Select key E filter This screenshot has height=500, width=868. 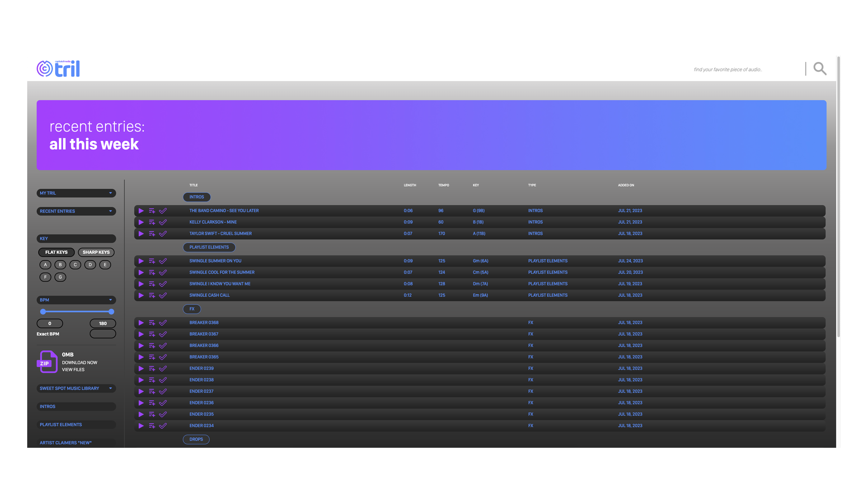pos(105,265)
